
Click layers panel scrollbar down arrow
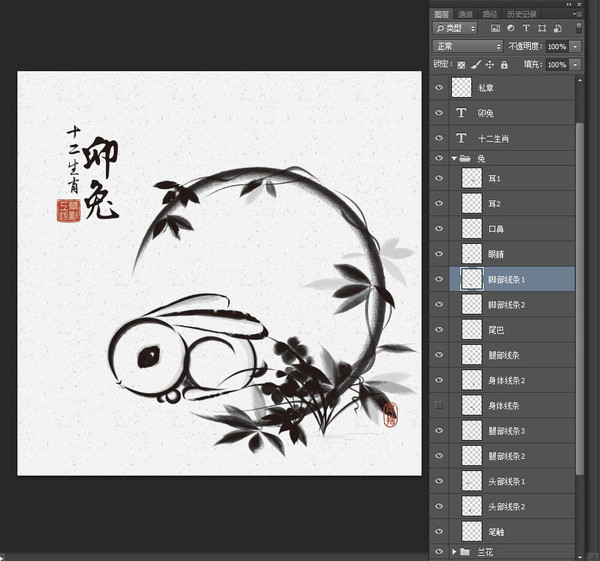[580, 557]
